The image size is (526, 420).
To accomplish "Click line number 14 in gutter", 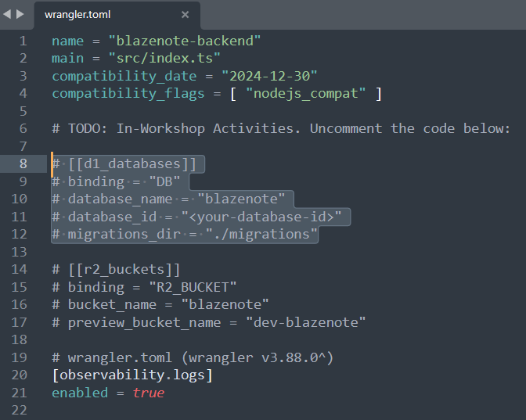I will click(19, 270).
